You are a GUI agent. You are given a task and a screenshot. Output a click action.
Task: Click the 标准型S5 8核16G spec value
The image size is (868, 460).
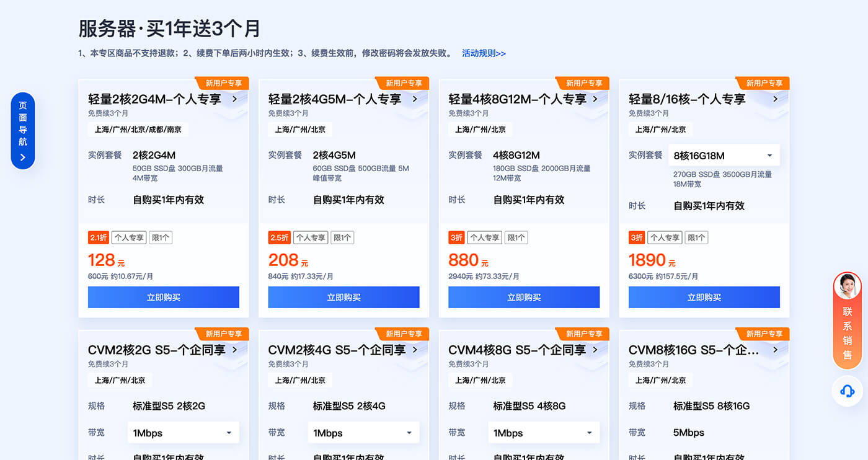[712, 406]
